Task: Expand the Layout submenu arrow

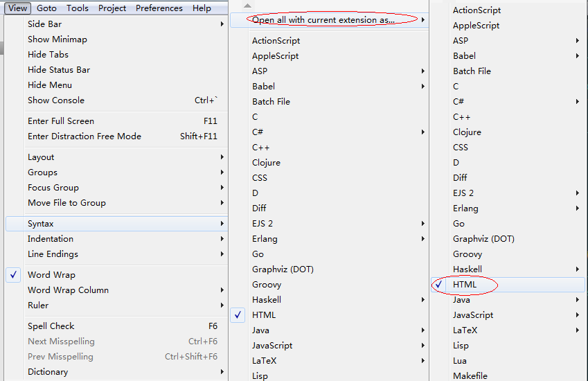Action: point(222,157)
